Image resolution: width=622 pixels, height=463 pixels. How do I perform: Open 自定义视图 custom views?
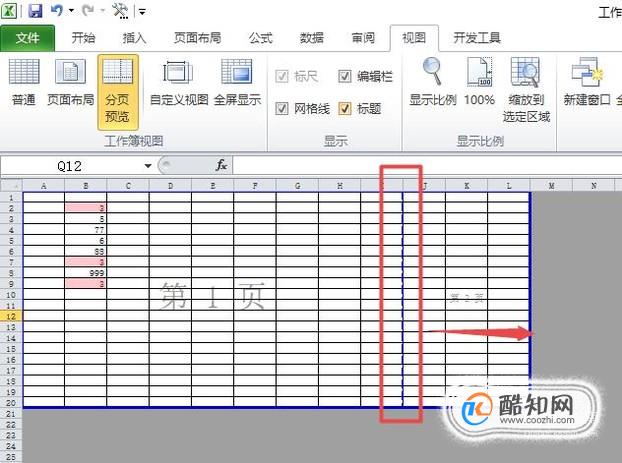[179, 83]
